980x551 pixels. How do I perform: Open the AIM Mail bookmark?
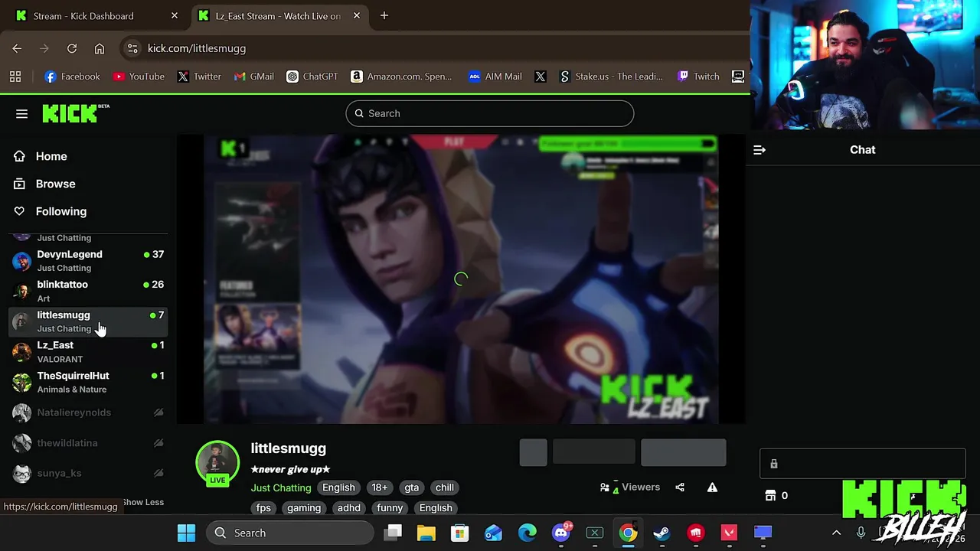tap(495, 77)
